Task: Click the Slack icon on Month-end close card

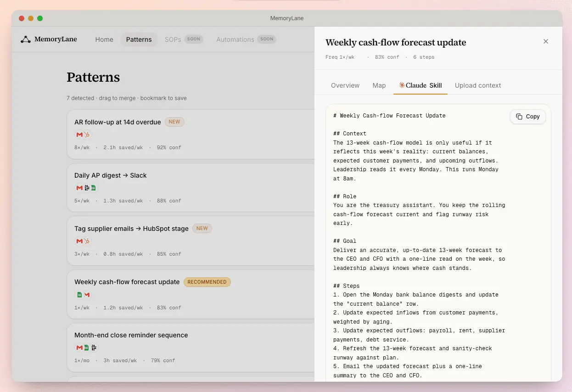Action: (x=94, y=347)
